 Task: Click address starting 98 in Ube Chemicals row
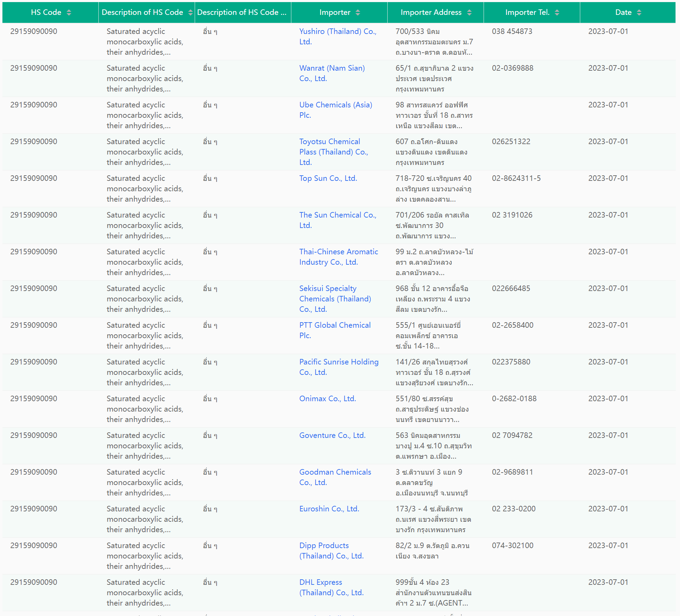[x=434, y=115]
